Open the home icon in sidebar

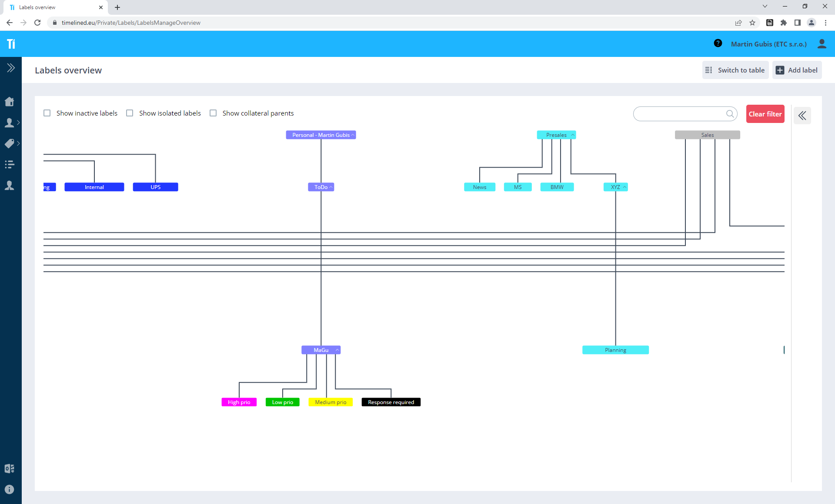tap(10, 102)
